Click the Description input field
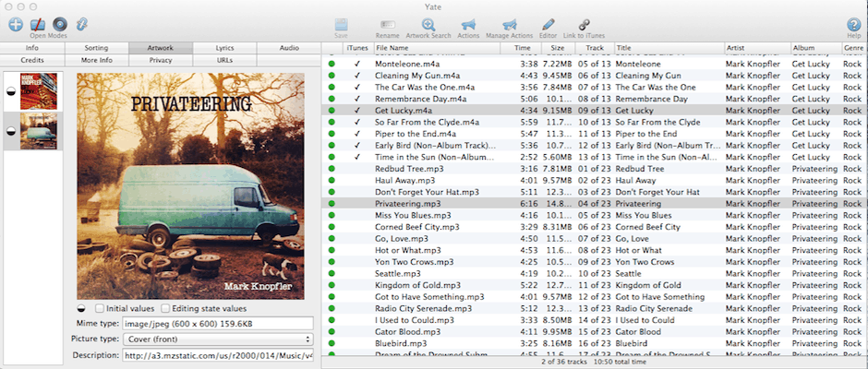 tap(218, 356)
